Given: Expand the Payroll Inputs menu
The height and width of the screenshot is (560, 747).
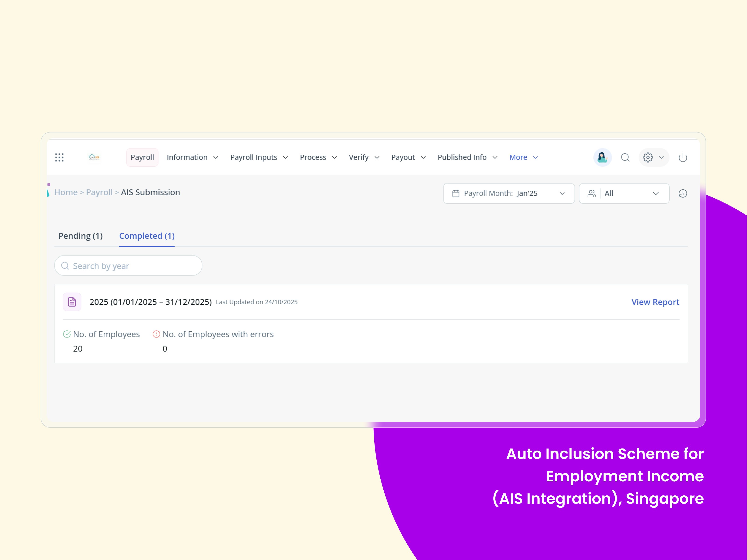Looking at the screenshot, I should (x=259, y=157).
